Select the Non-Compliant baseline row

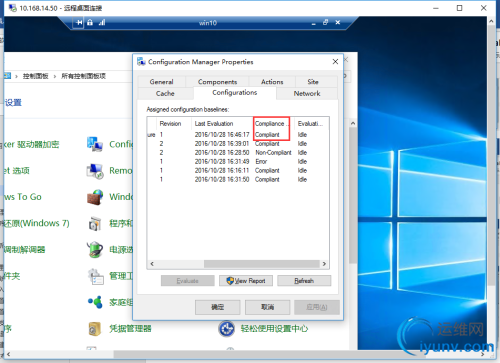click(x=238, y=153)
